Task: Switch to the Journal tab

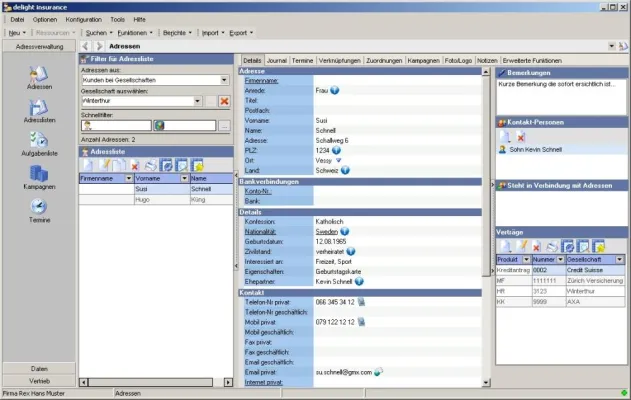Action: pyautogui.click(x=277, y=61)
